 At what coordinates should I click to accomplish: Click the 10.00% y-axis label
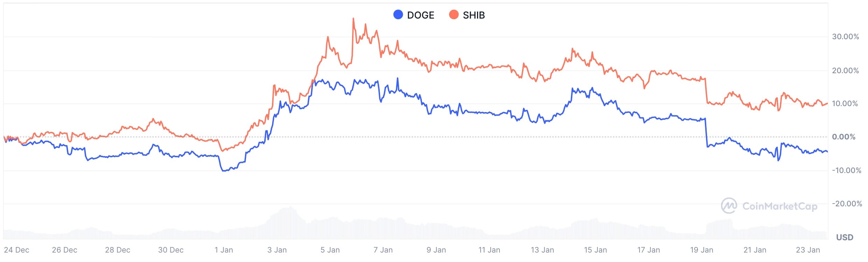tap(845, 103)
